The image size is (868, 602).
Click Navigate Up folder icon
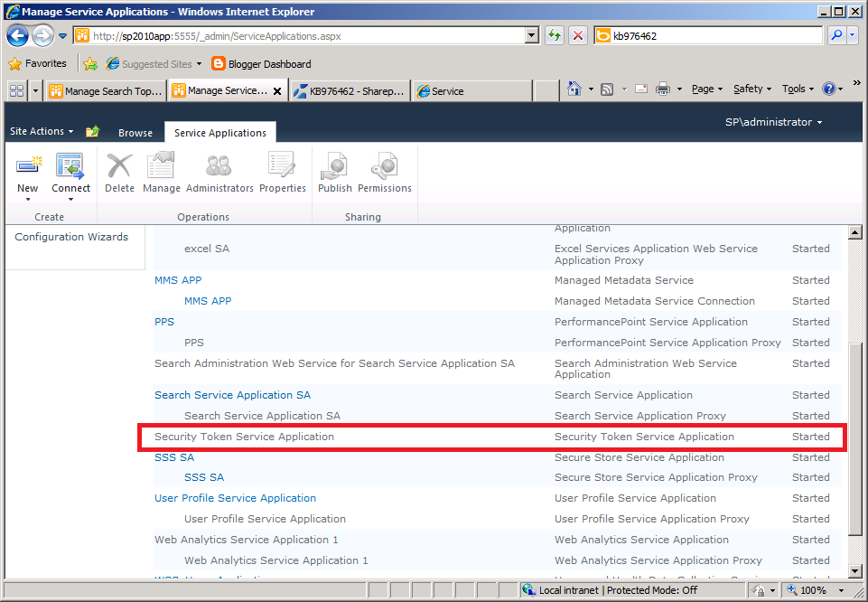click(x=92, y=131)
